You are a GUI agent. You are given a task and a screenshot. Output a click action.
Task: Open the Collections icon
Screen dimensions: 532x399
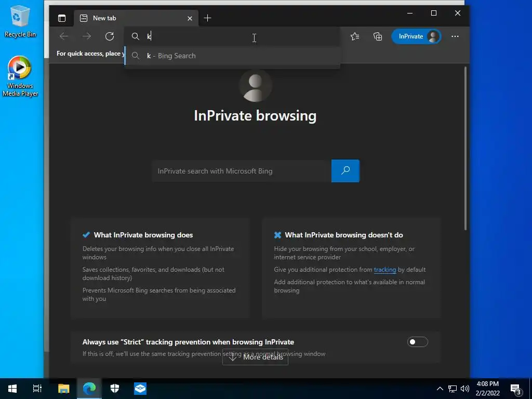click(378, 36)
